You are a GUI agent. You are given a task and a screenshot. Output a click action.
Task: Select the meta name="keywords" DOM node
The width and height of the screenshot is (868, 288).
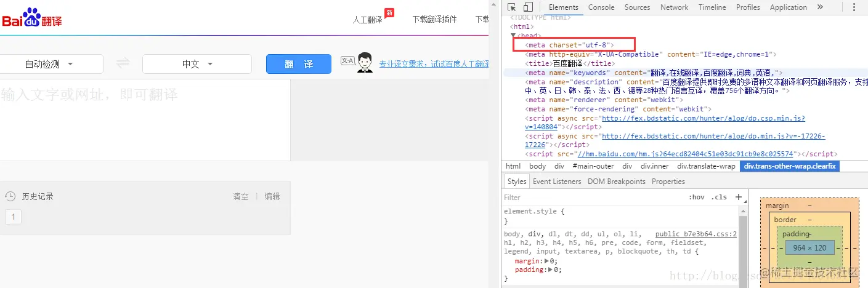pyautogui.click(x=653, y=73)
